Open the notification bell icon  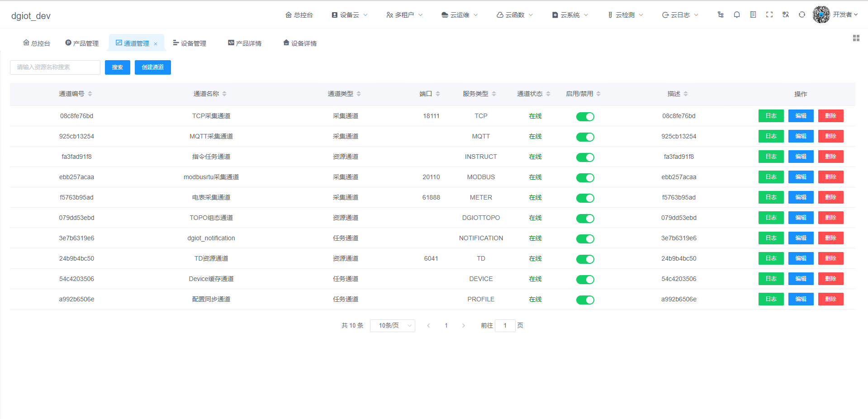coord(737,14)
